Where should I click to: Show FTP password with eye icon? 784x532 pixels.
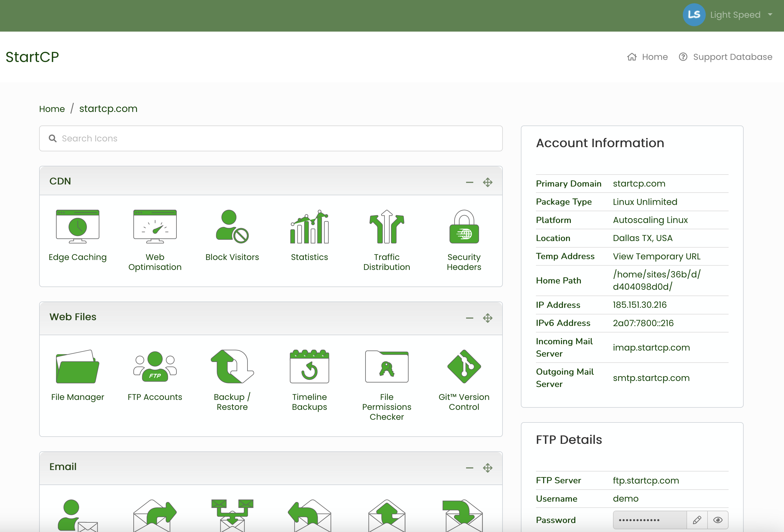[x=717, y=520]
